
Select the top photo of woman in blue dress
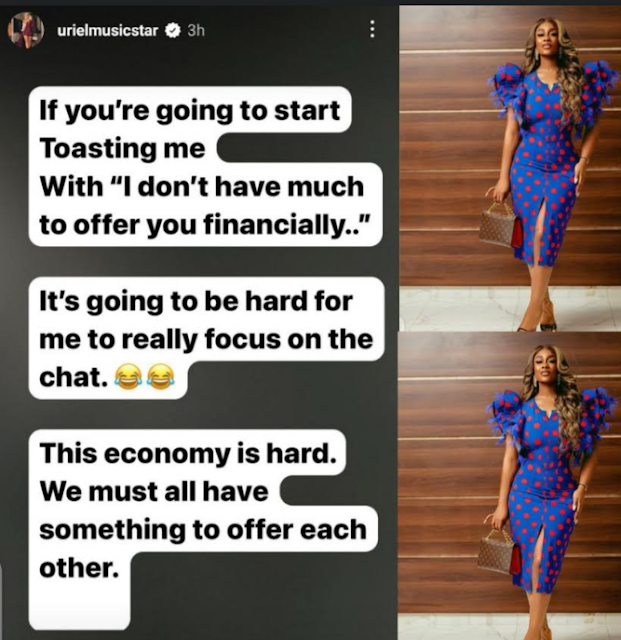(x=510, y=168)
